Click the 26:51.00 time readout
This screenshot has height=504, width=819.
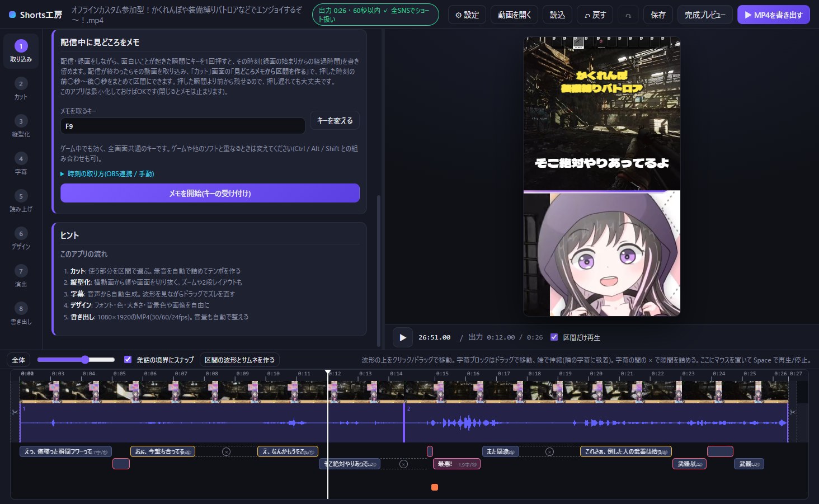click(x=434, y=337)
